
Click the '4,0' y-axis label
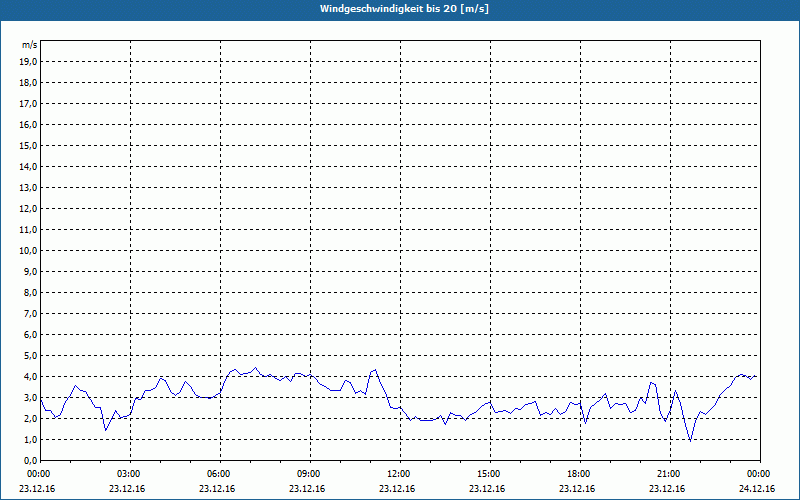(30, 377)
